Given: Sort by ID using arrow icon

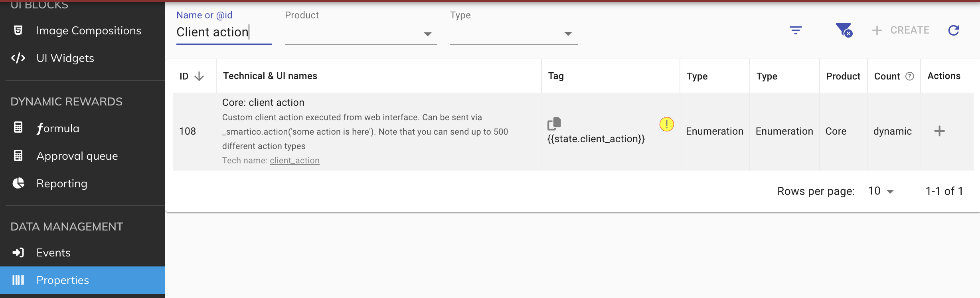Looking at the screenshot, I should point(199,76).
